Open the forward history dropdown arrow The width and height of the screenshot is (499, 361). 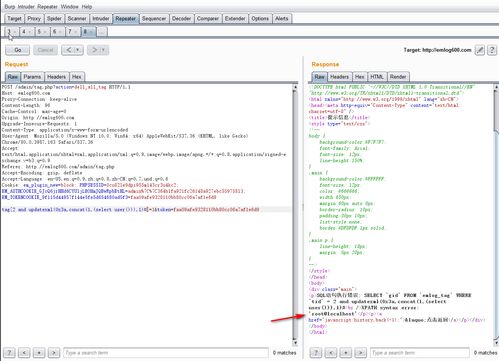click(x=103, y=50)
